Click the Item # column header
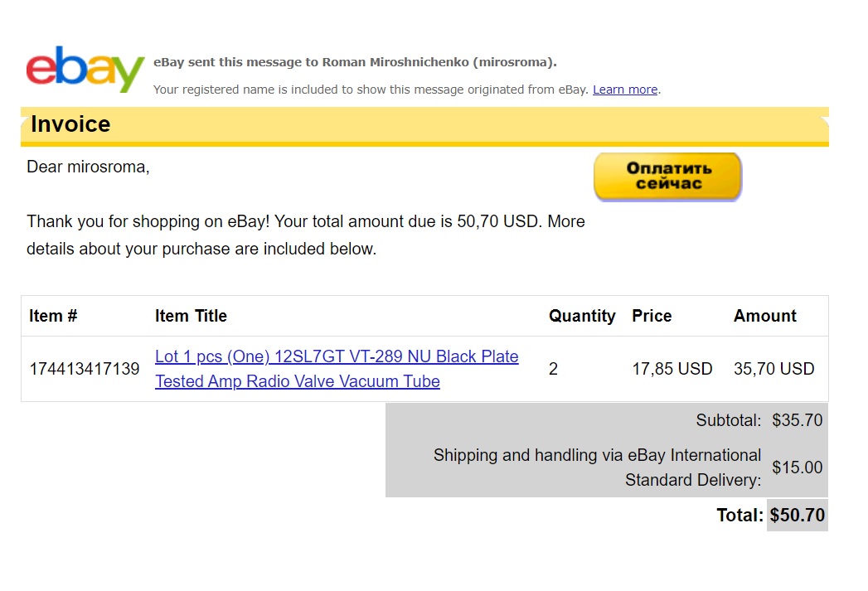The height and width of the screenshot is (591, 868). click(53, 316)
